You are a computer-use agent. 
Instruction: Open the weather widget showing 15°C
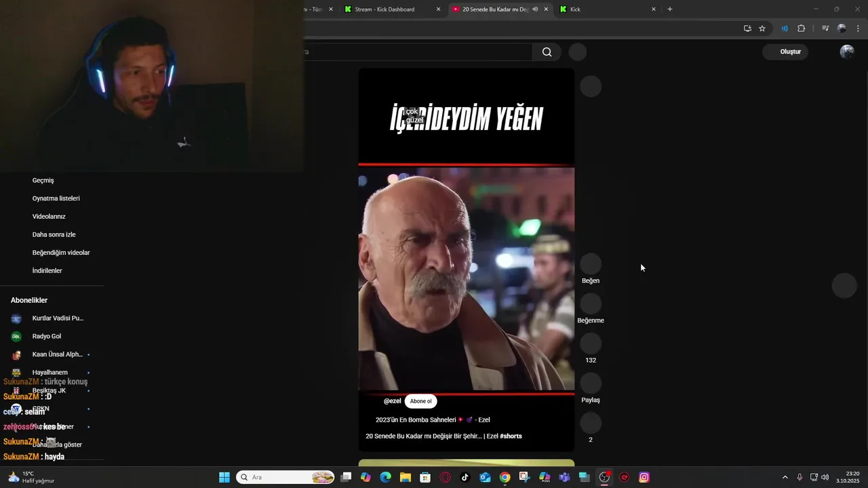click(31, 477)
